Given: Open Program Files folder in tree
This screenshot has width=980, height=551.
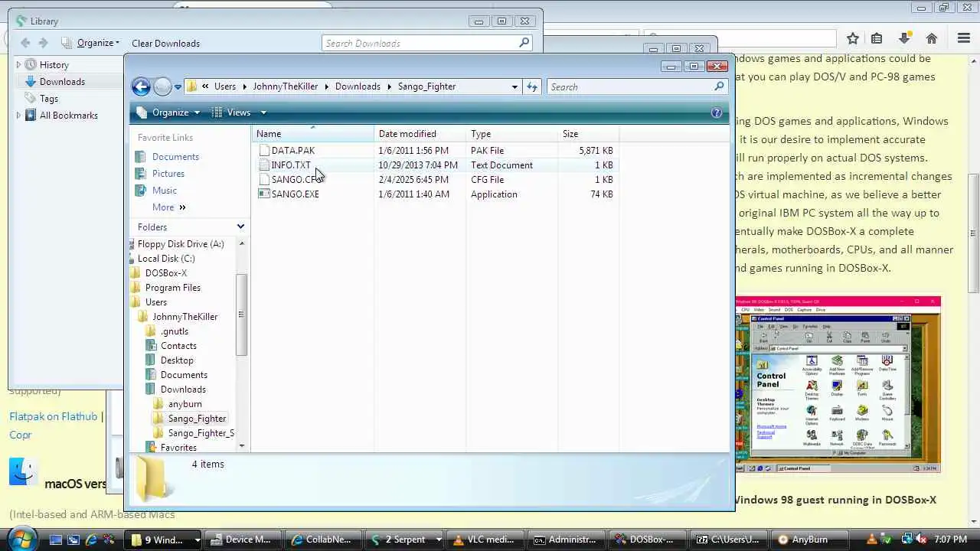Looking at the screenshot, I should click(x=172, y=288).
